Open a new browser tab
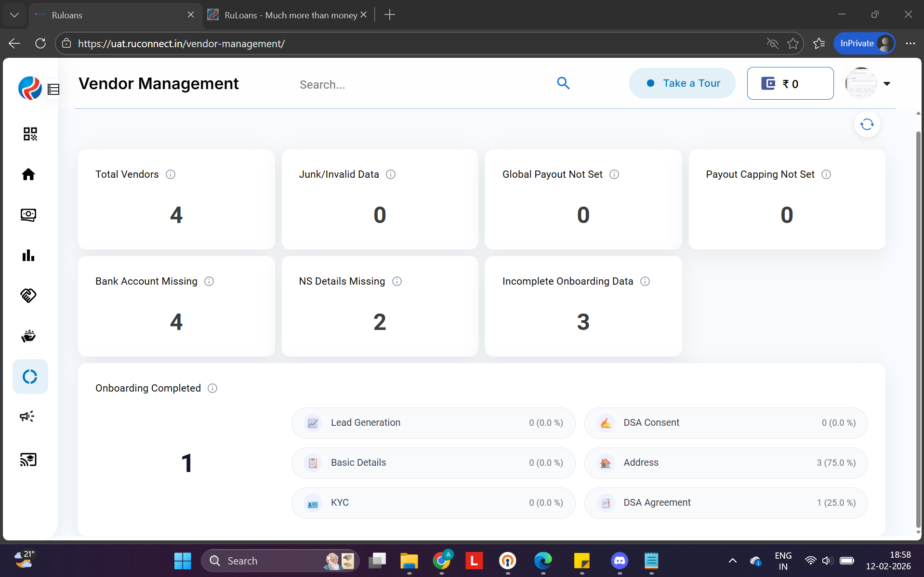Viewport: 924px width, 577px height. click(390, 15)
